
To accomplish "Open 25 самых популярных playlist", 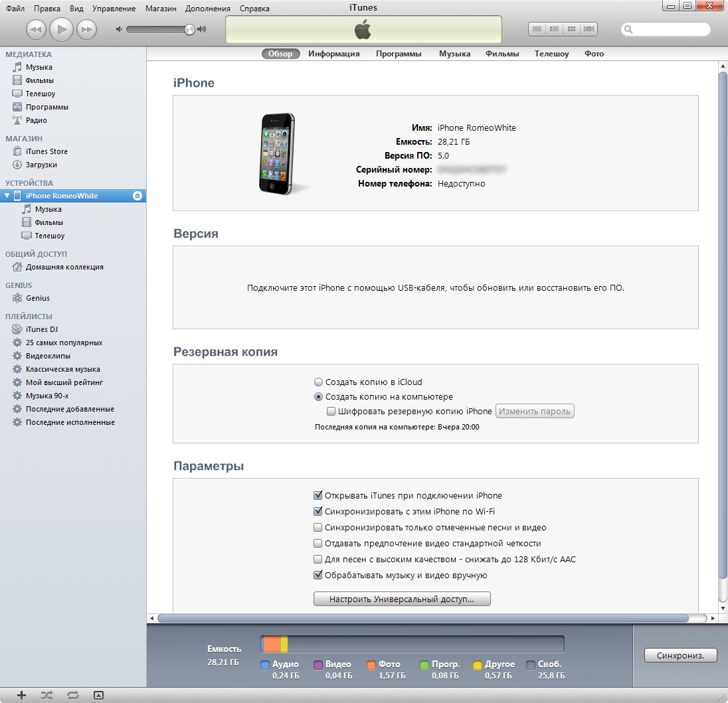I will point(64,343).
